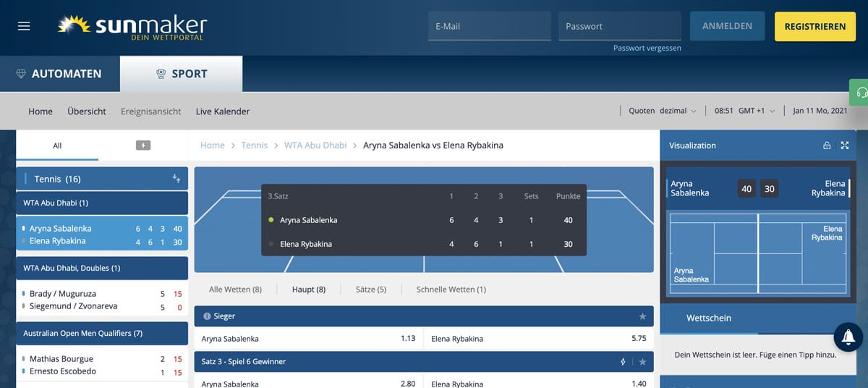Open Mathias Bourgue vs Escobedo match
868x388 pixels.
102,365
